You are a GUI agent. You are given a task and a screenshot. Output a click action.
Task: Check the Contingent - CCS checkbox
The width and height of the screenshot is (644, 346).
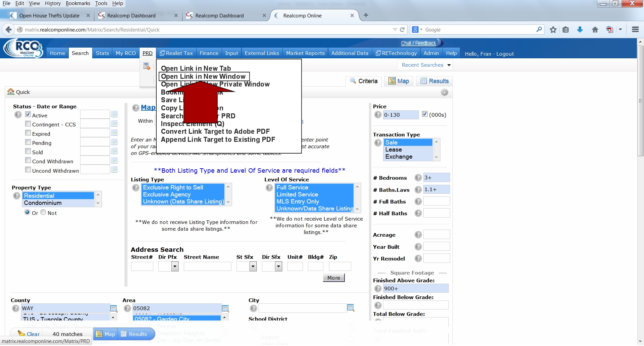click(x=28, y=124)
